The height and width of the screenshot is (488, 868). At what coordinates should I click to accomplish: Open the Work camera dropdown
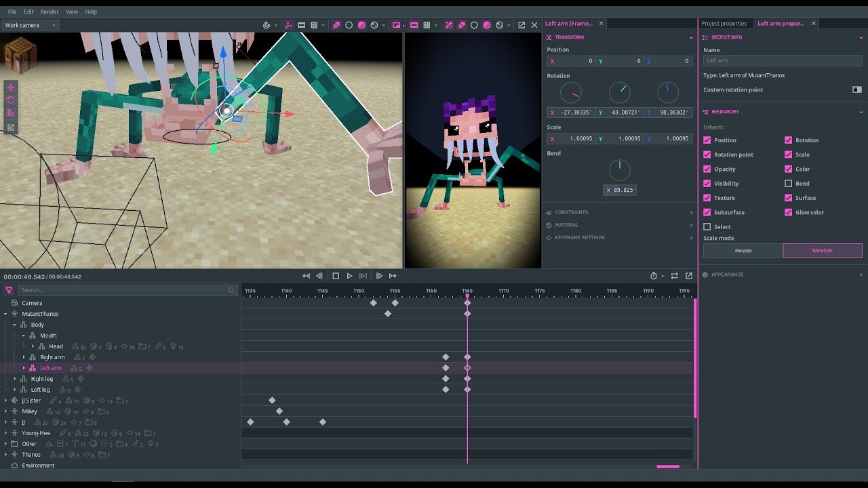[x=30, y=25]
